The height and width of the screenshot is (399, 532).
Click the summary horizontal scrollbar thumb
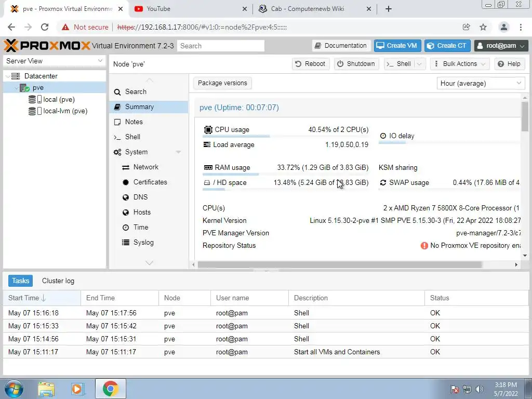[x=340, y=264]
